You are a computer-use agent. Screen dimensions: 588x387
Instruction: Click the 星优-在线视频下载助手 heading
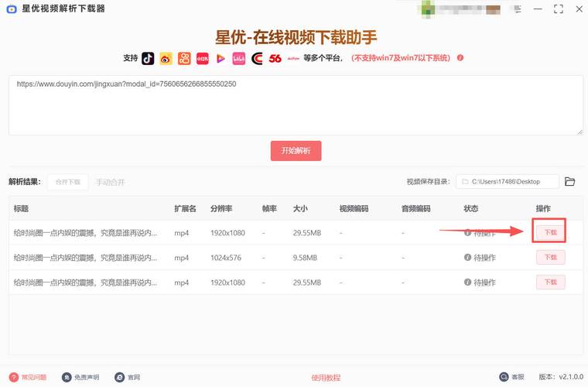point(296,36)
